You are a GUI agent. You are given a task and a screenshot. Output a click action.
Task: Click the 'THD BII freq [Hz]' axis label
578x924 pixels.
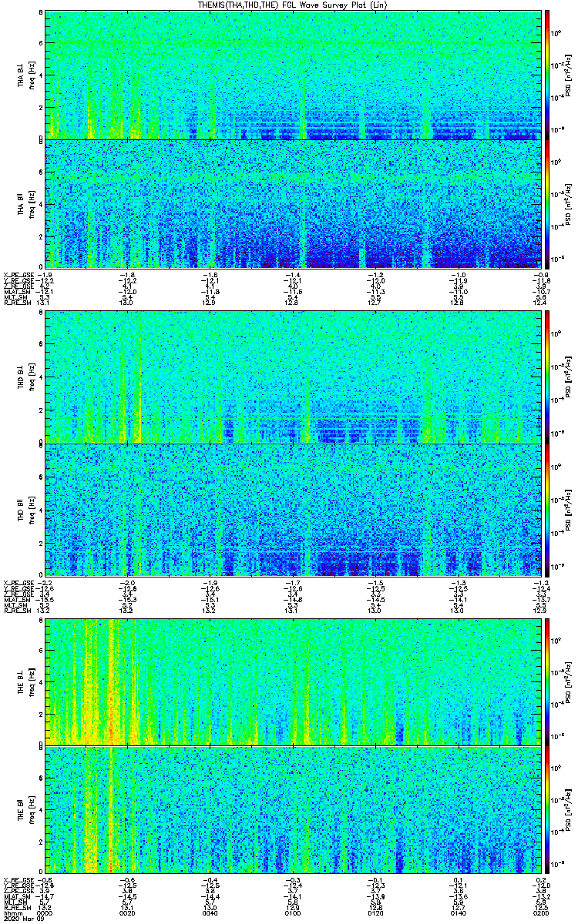point(25,509)
